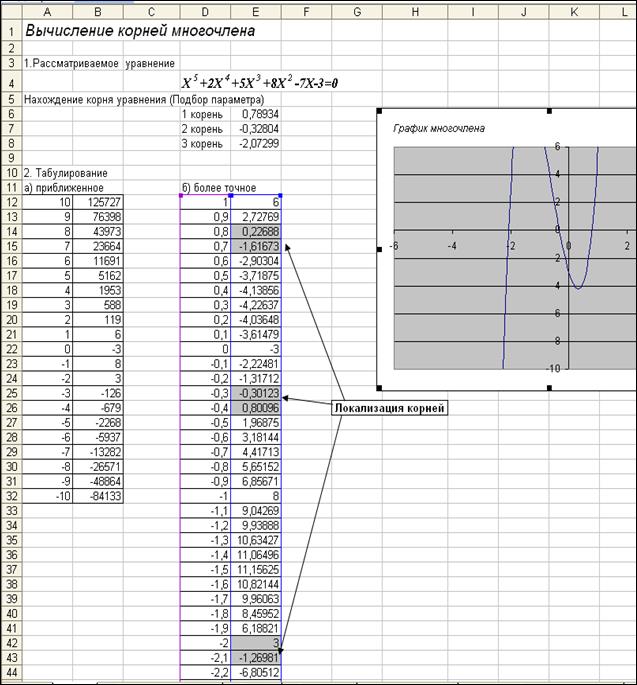Screen dimensions: 637x685
Task: Click the -4 label on the chart's horizontal axis
Action: 452,246
